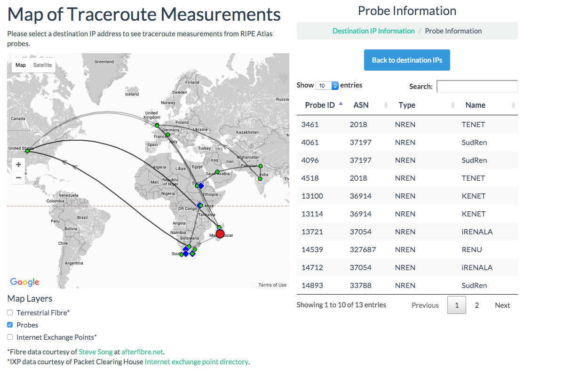Select the row for probe 4518
Image resolution: width=564 pixels, height=392 pixels.
coord(407,178)
